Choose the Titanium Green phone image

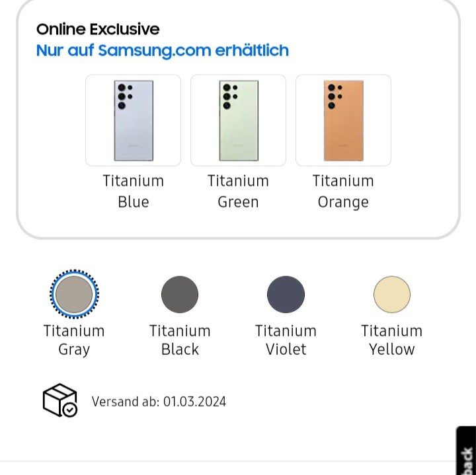(238, 120)
